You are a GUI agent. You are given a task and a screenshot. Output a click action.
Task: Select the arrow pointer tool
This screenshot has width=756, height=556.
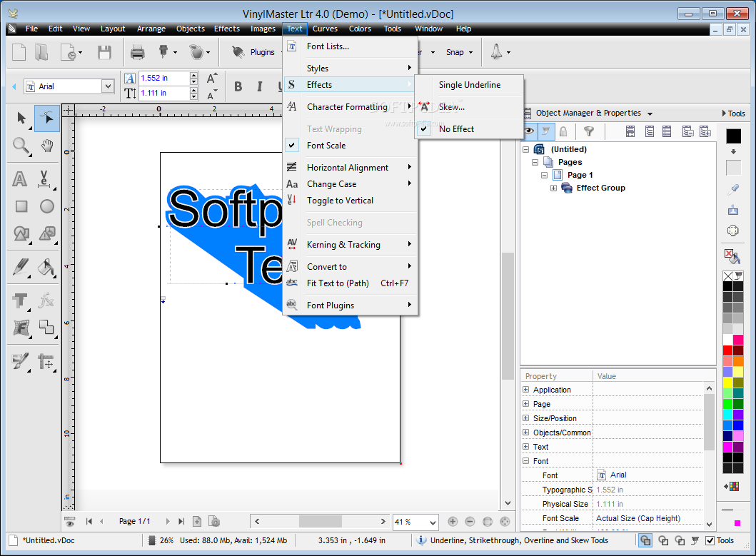coord(21,118)
